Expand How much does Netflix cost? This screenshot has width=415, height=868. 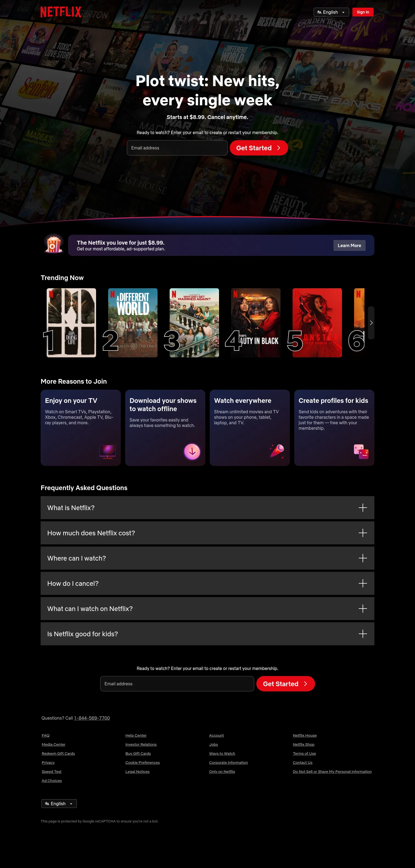tap(207, 533)
